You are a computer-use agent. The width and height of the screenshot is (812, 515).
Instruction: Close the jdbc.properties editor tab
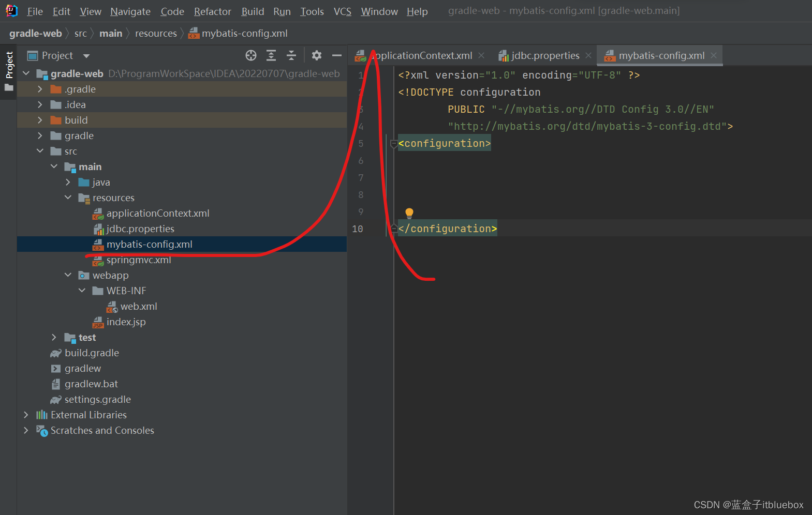pos(588,55)
